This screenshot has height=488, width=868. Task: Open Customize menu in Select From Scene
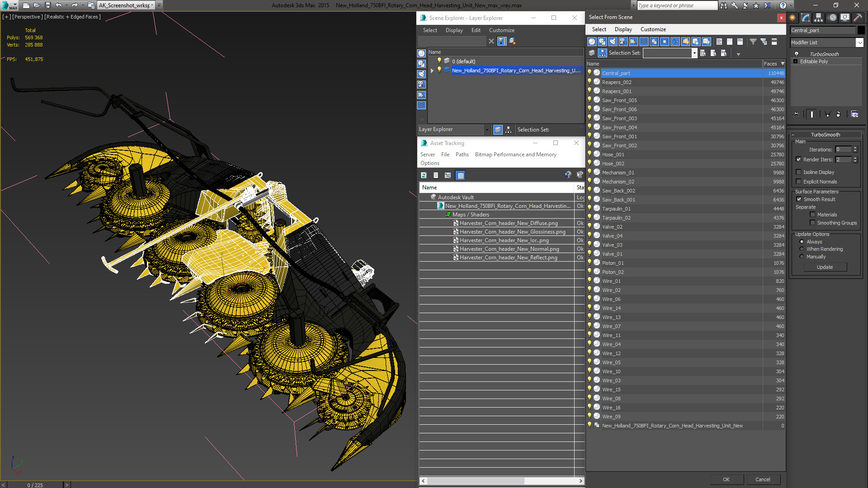(653, 29)
